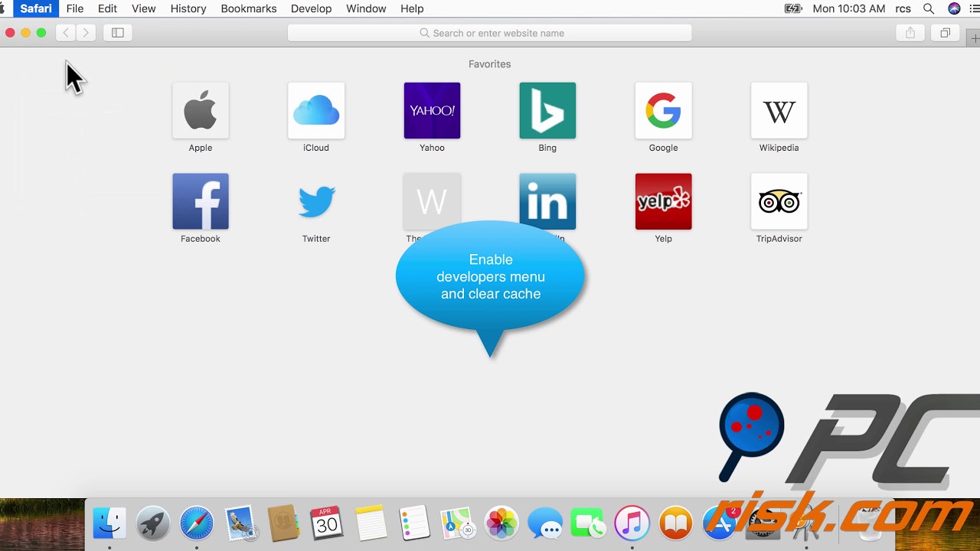Open the View menu
Viewport: 980px width, 551px height.
click(x=144, y=8)
